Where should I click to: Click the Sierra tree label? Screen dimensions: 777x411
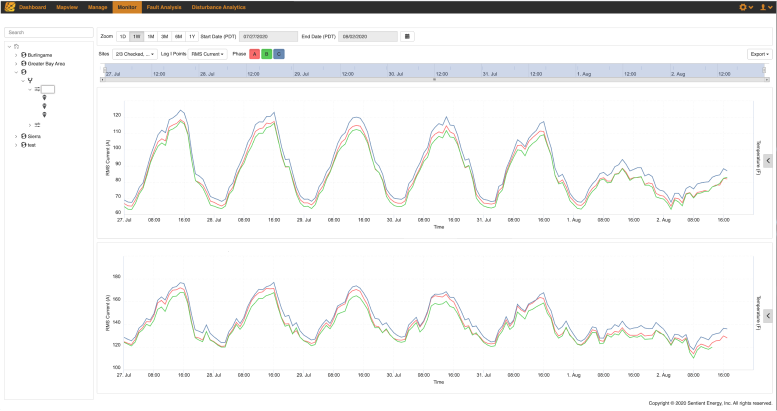tap(34, 136)
